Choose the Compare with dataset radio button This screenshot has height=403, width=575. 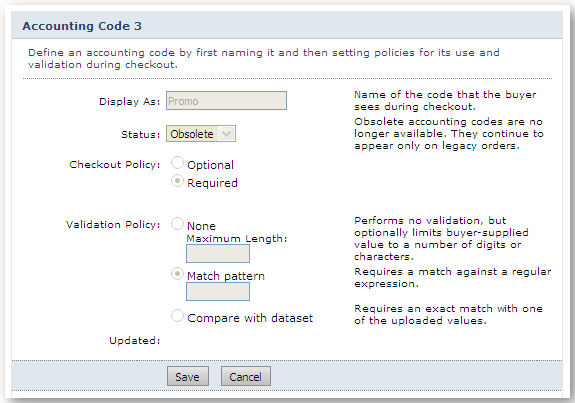click(x=177, y=316)
